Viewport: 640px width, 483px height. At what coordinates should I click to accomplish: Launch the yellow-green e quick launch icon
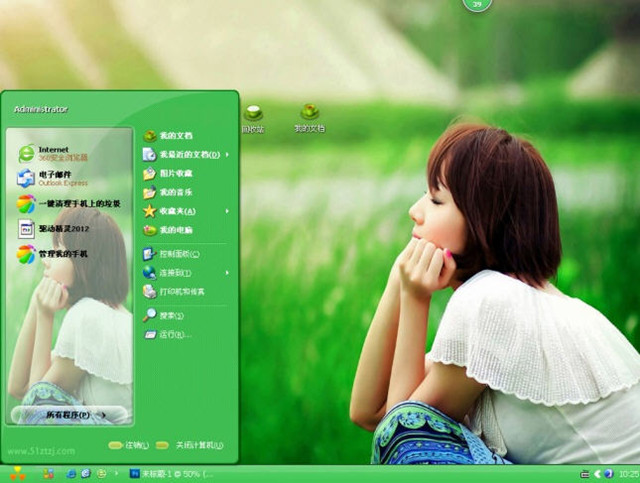[101, 474]
